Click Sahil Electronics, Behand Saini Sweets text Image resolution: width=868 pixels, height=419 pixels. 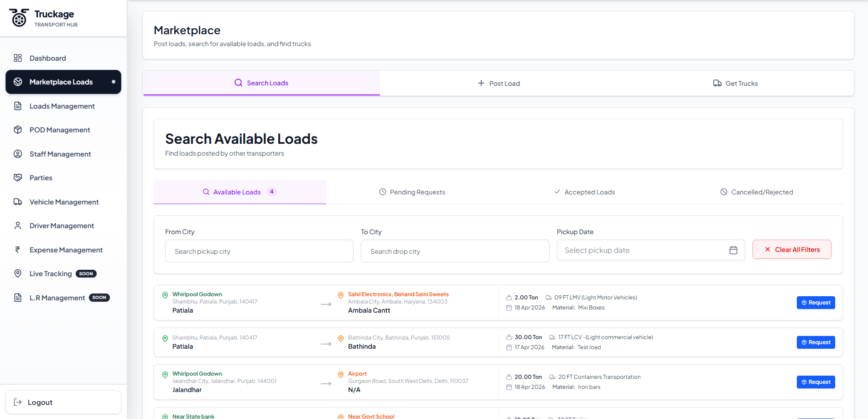coord(398,294)
